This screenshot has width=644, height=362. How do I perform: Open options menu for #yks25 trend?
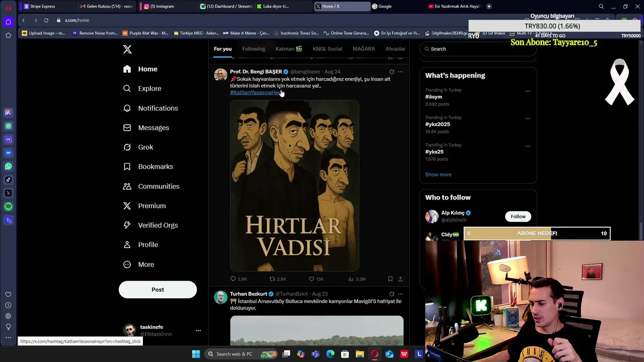pyautogui.click(x=528, y=146)
